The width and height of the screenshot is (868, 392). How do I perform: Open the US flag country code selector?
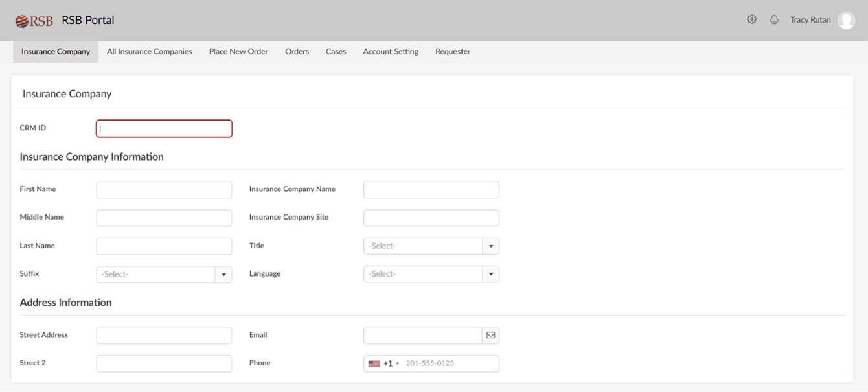[383, 363]
